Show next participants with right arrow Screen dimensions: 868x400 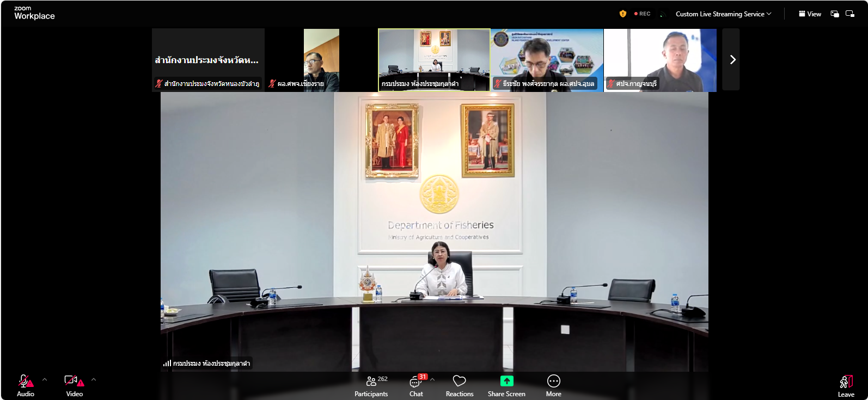(x=731, y=60)
